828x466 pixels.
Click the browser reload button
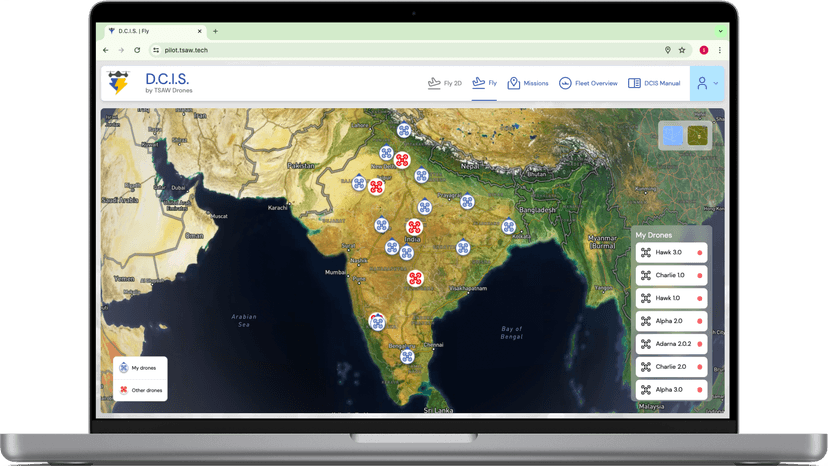click(x=137, y=50)
